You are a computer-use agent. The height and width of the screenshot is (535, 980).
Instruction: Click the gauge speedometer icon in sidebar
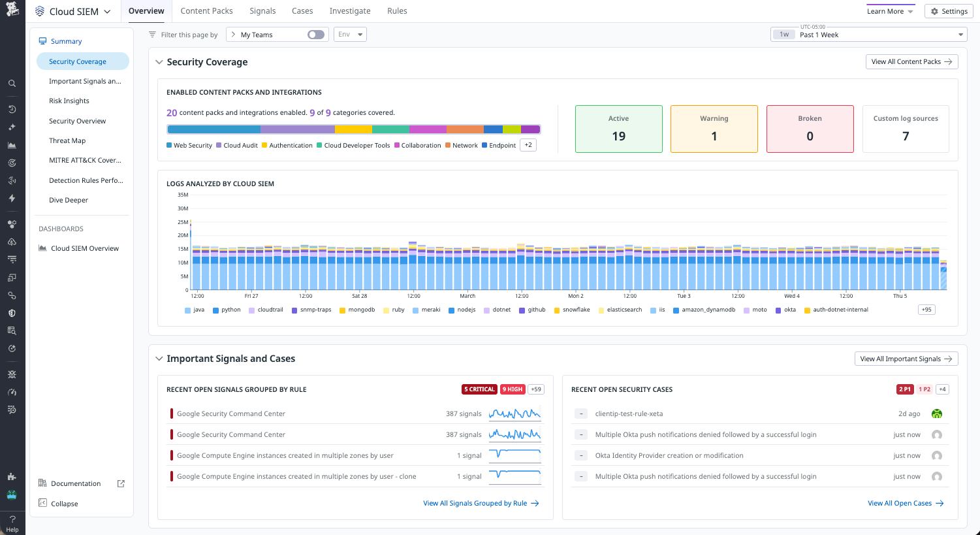click(x=12, y=392)
